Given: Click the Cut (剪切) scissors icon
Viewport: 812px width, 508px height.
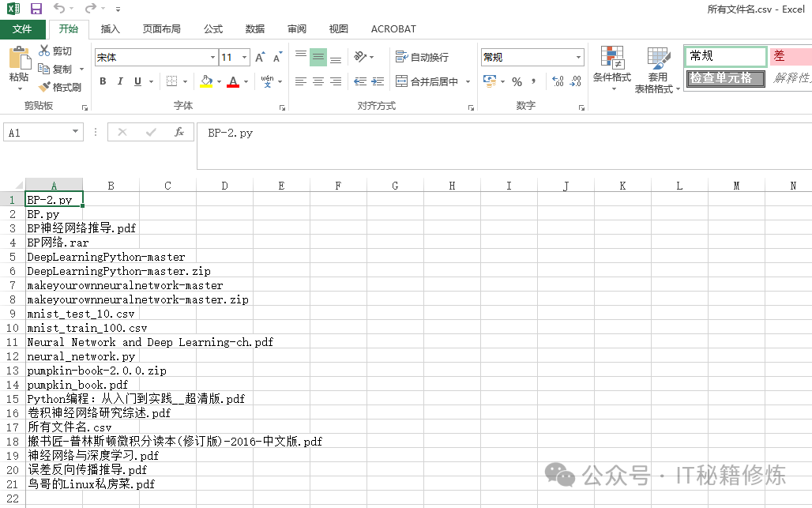Looking at the screenshot, I should point(45,51).
